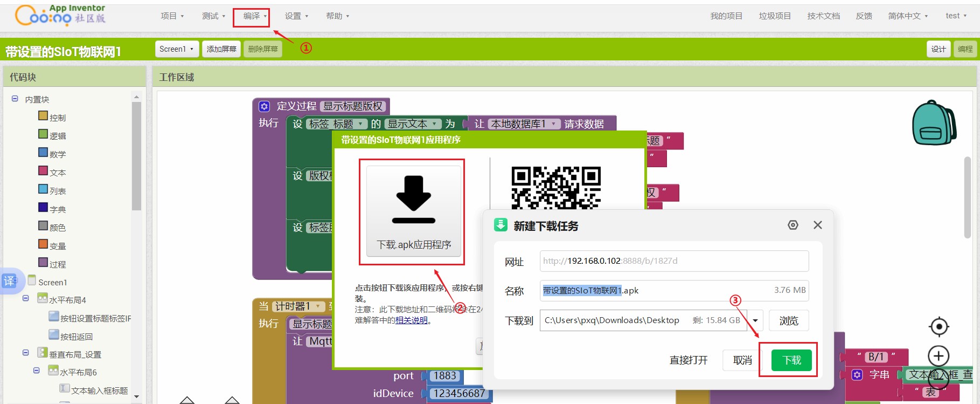Viewport: 980px width, 404px height.
Task: Click the gear icon on 定义过程 block
Action: (264, 106)
